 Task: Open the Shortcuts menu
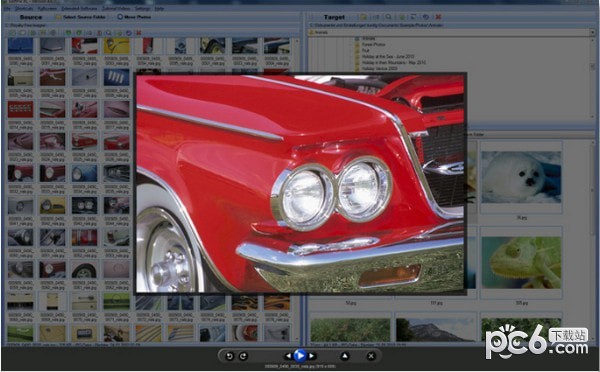pyautogui.click(x=24, y=8)
